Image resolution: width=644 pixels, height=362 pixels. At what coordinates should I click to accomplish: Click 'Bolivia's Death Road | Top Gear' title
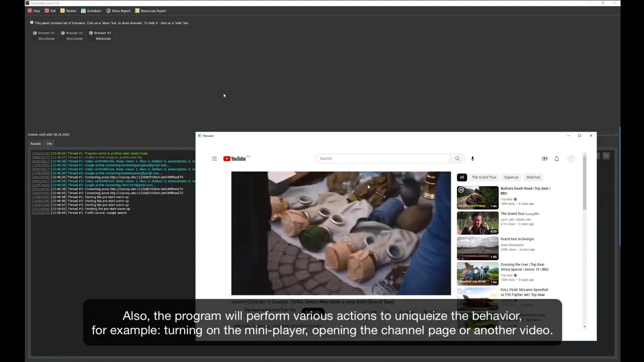click(525, 191)
